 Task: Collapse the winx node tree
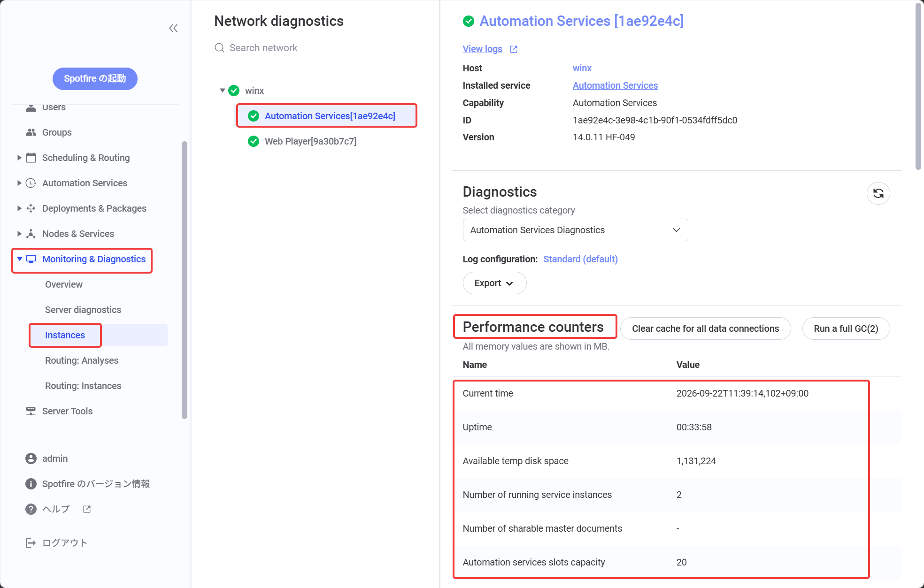(x=223, y=91)
